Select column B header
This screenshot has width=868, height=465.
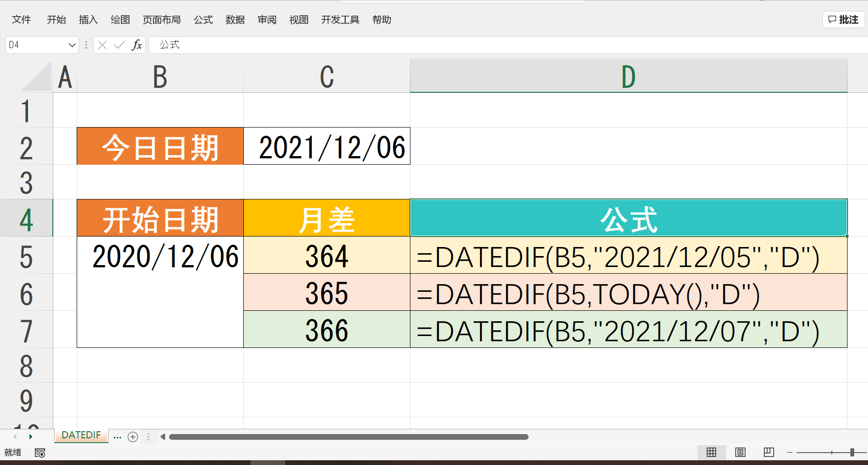pyautogui.click(x=160, y=76)
